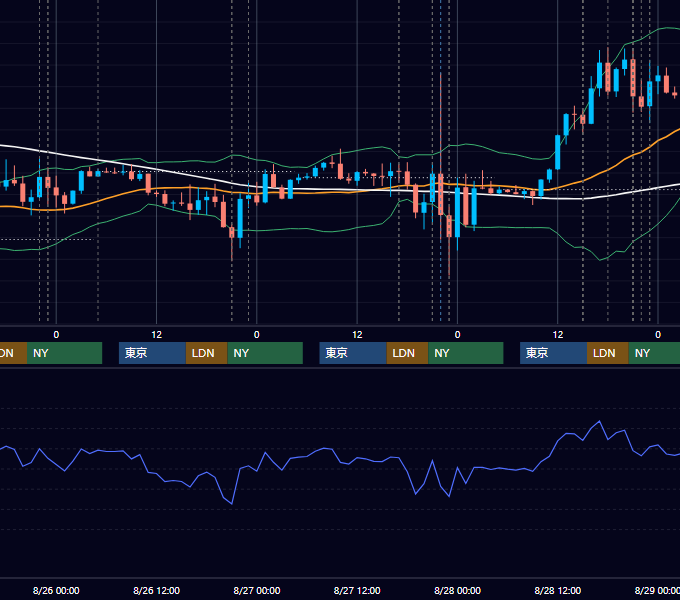Click the "8/28 00:00" date label
This screenshot has width=680, height=600.
click(x=458, y=590)
